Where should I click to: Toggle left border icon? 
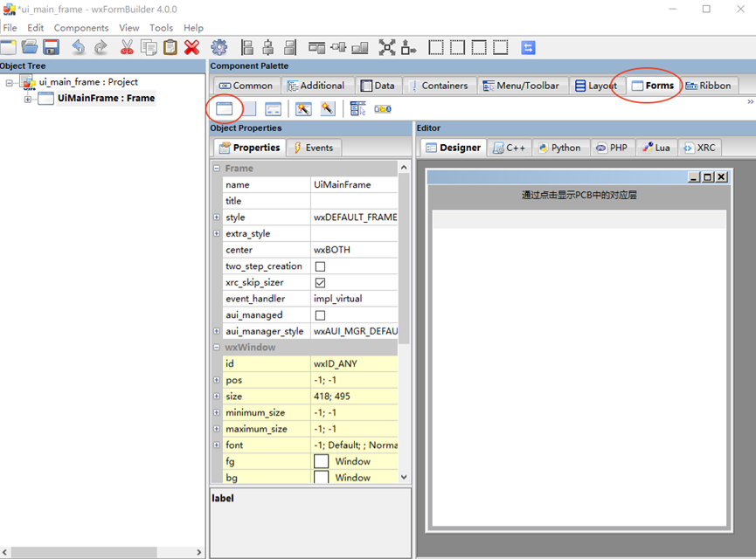(436, 47)
